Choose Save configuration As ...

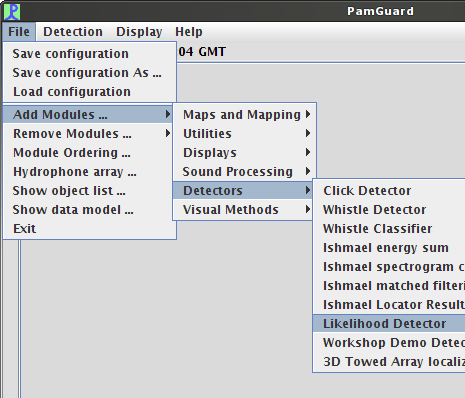89,73
